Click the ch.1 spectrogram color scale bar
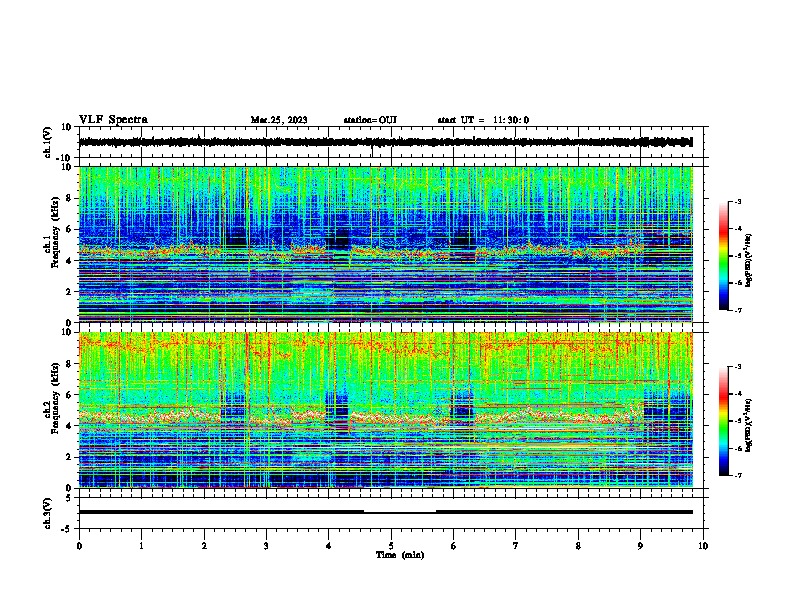The image size is (792, 612). pyautogui.click(x=724, y=255)
